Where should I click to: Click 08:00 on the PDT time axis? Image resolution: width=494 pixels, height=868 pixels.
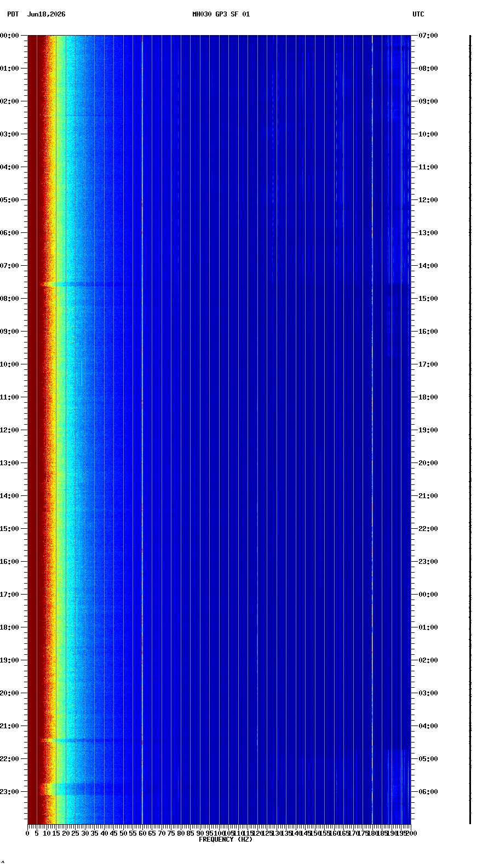[9, 299]
